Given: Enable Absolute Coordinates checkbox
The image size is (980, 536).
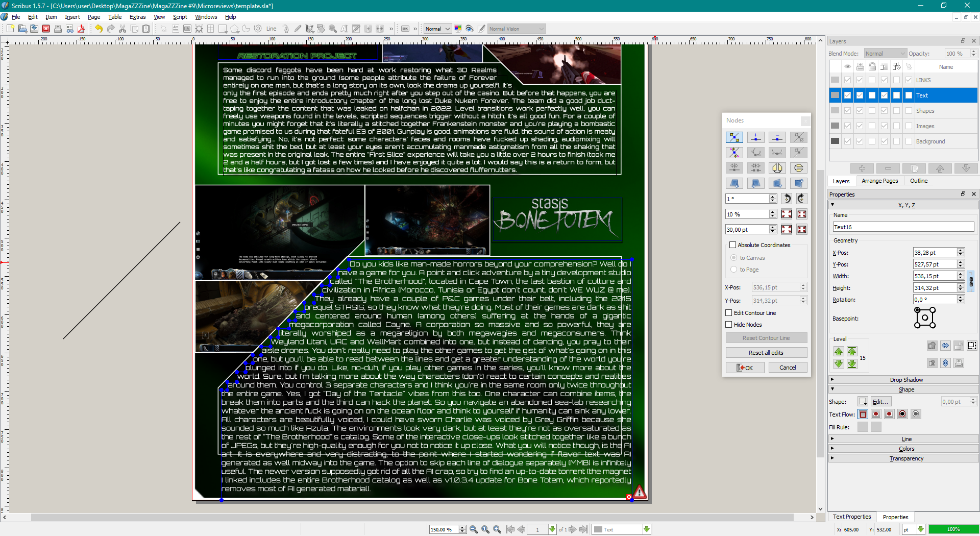Looking at the screenshot, I should [x=733, y=245].
